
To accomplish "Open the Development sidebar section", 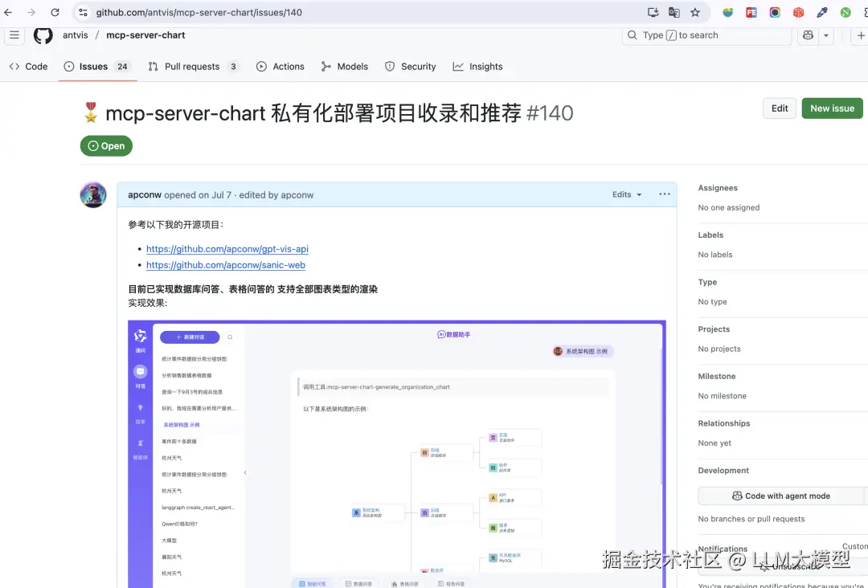I will click(x=723, y=470).
